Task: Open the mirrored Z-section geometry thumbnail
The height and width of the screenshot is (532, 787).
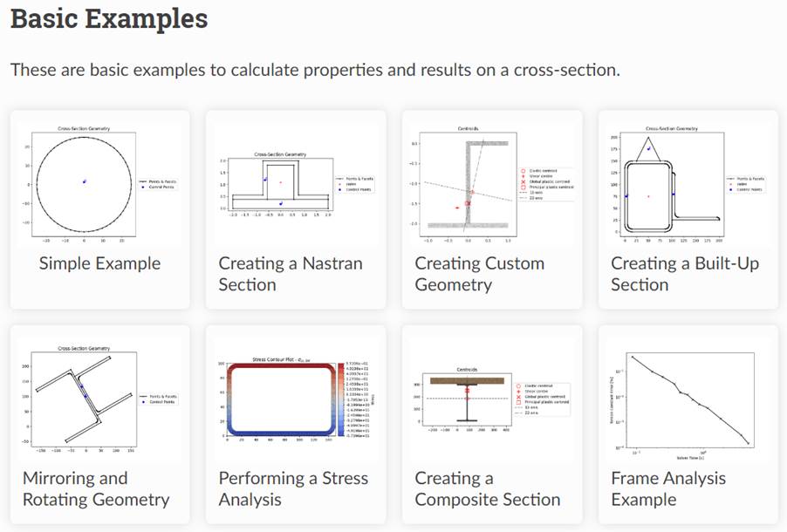Action: [99, 399]
